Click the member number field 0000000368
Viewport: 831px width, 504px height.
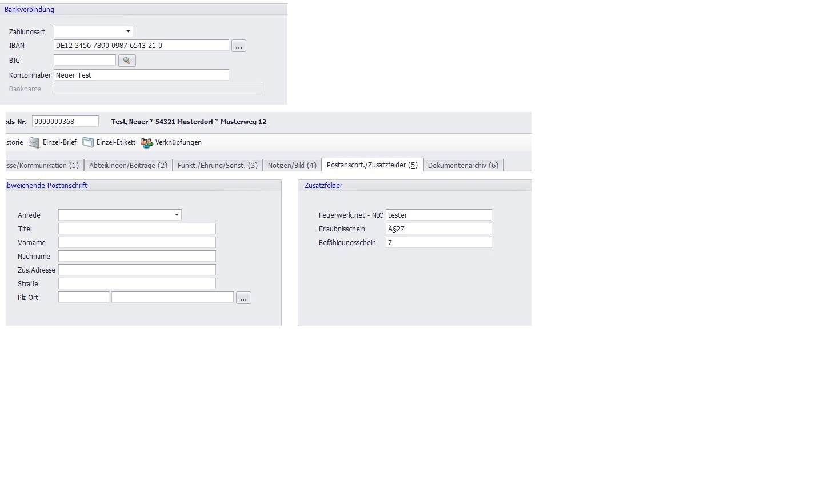pyautogui.click(x=65, y=121)
